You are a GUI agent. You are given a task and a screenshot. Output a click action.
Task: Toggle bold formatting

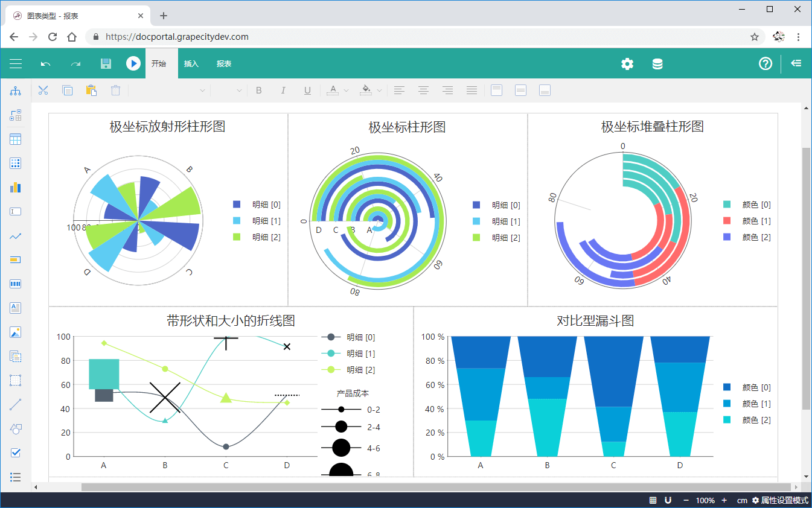point(259,90)
